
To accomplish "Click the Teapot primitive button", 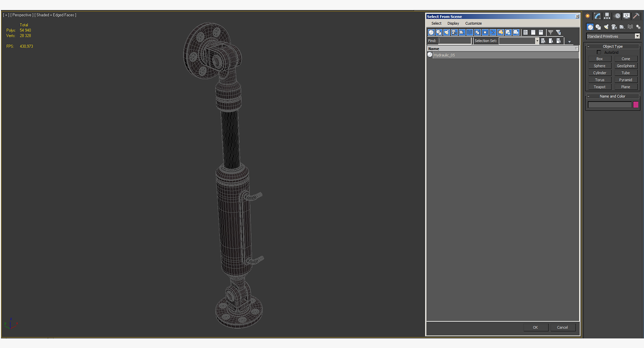I will (600, 87).
